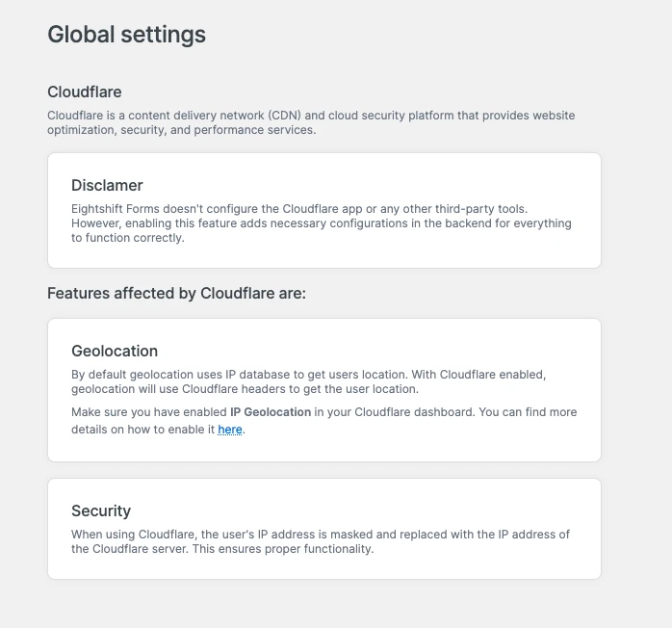This screenshot has width=672, height=628.
Task: Click the bold 'IP Geolocation' text
Action: 271,412
